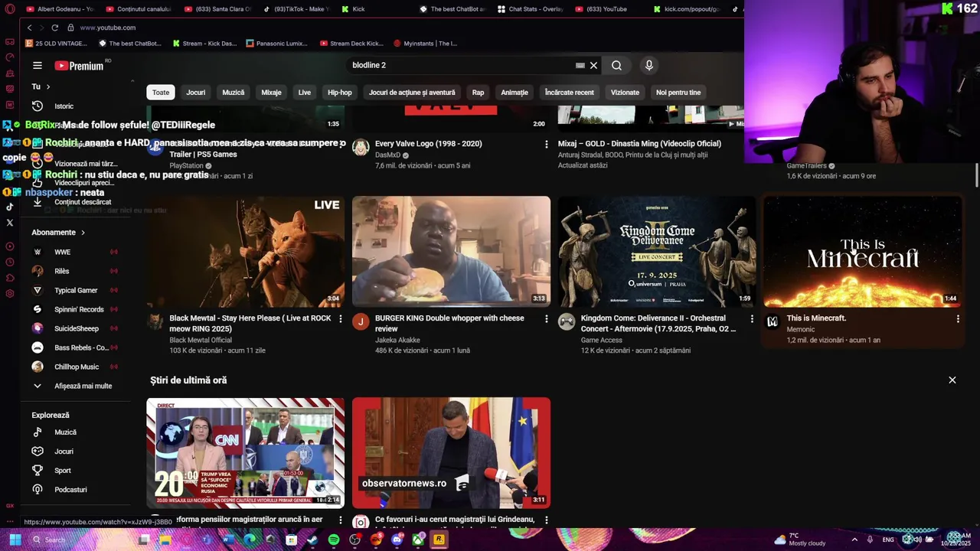Expand Afișează mai multe subscriptions
Viewport: 980px width, 551px height.
75,386
